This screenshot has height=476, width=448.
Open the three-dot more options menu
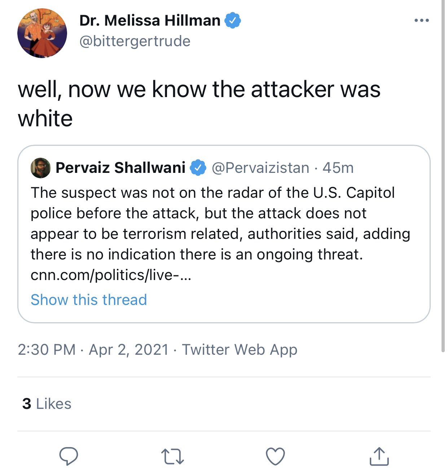click(422, 21)
